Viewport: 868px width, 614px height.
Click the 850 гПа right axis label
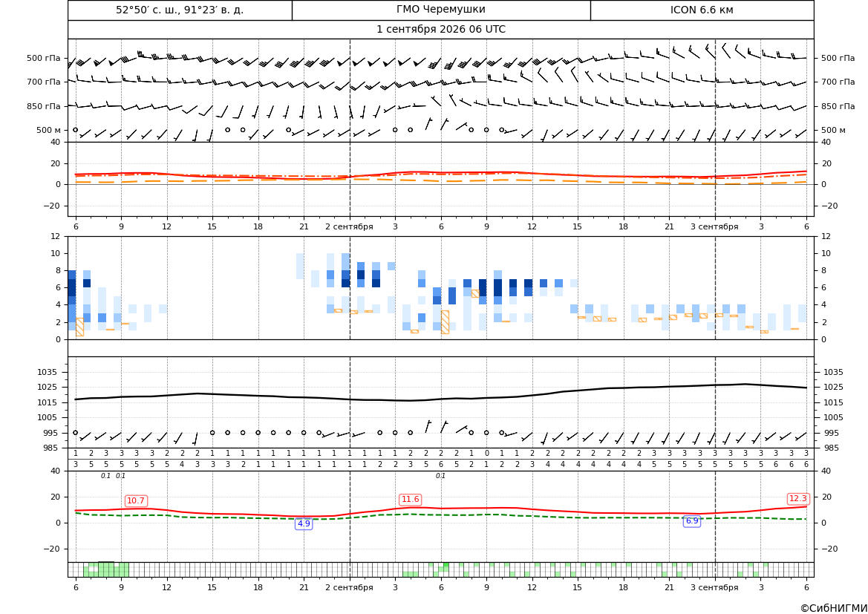coord(838,106)
